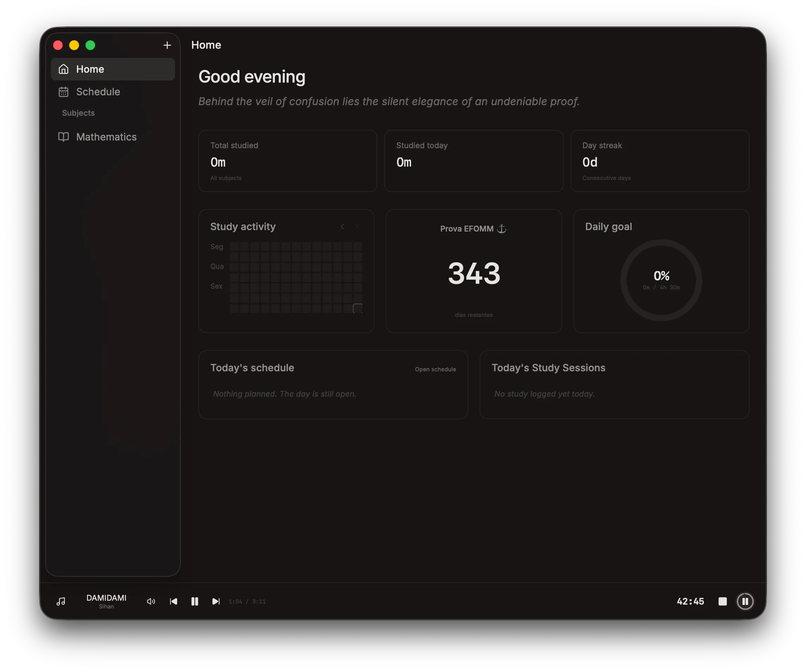The width and height of the screenshot is (806, 672).
Task: Maximize window with green button
Action: click(x=90, y=45)
